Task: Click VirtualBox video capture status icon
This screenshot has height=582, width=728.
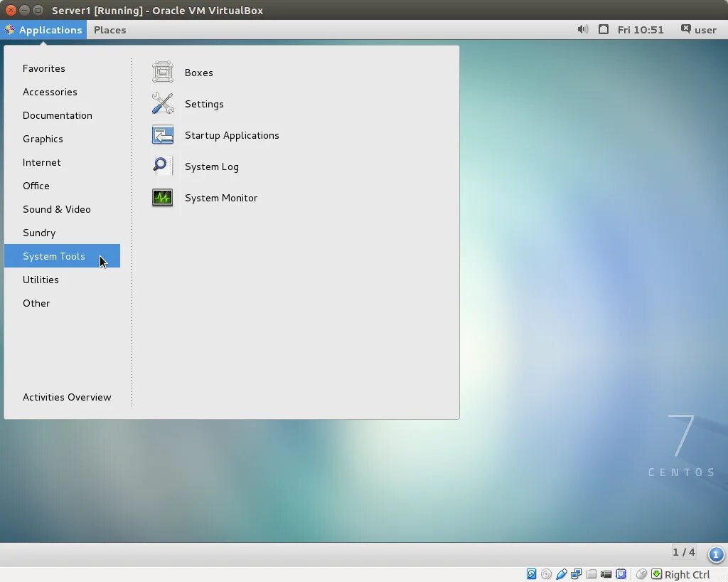Action: pos(606,574)
